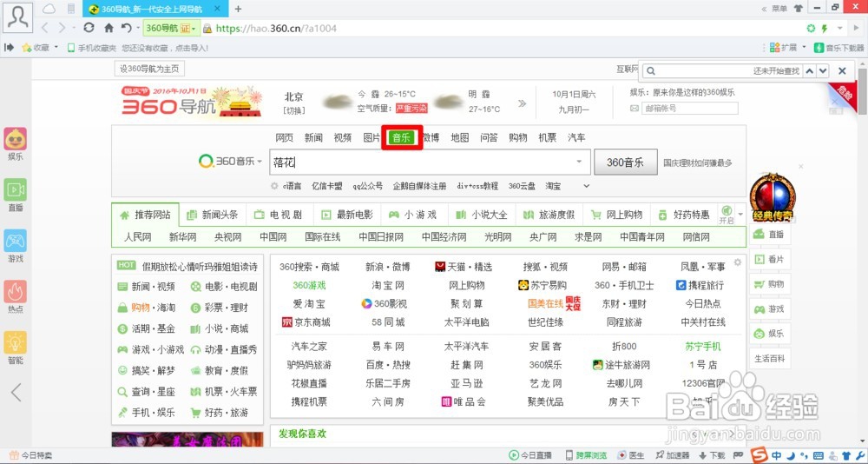Select the 音乐 search tab
868x464 pixels.
click(401, 137)
